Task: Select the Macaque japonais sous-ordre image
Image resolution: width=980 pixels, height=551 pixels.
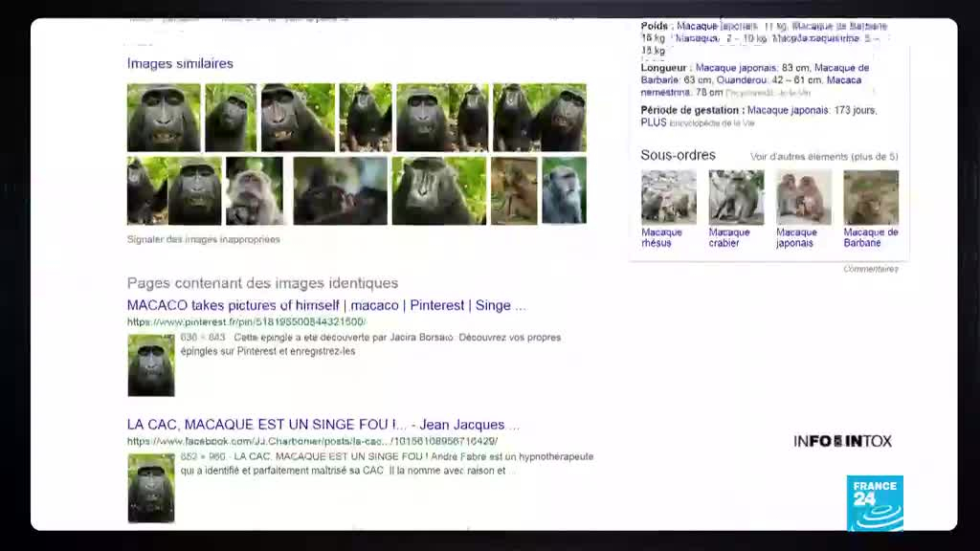Action: pos(803,197)
